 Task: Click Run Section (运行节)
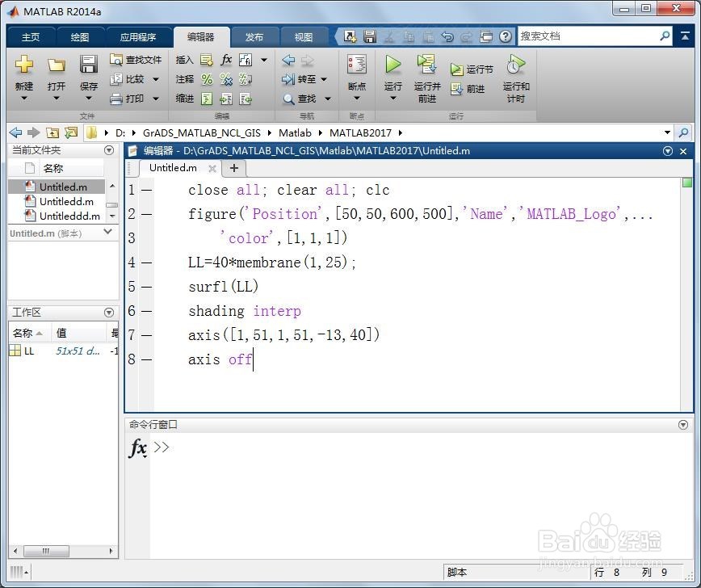coord(472,69)
